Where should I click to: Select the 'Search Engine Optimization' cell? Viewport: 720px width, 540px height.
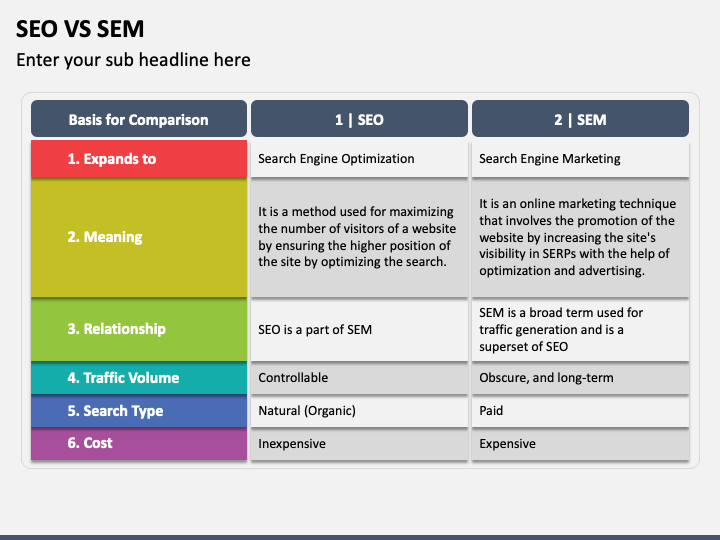[x=359, y=159]
